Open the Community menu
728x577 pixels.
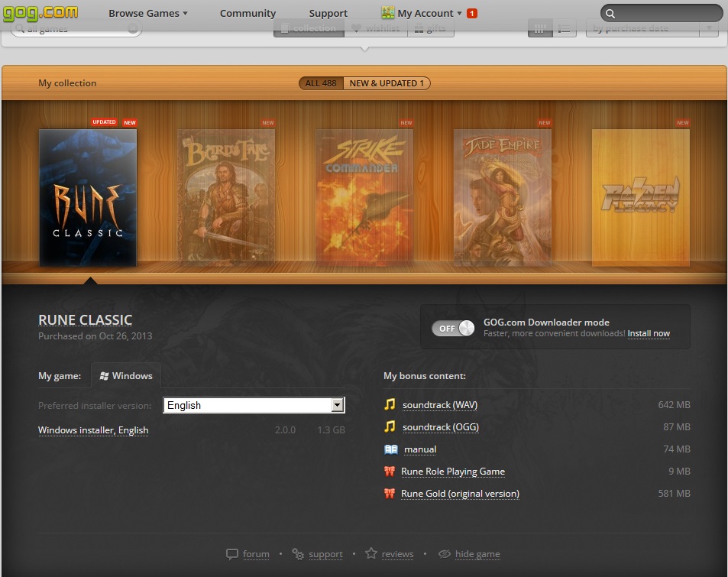click(x=248, y=13)
